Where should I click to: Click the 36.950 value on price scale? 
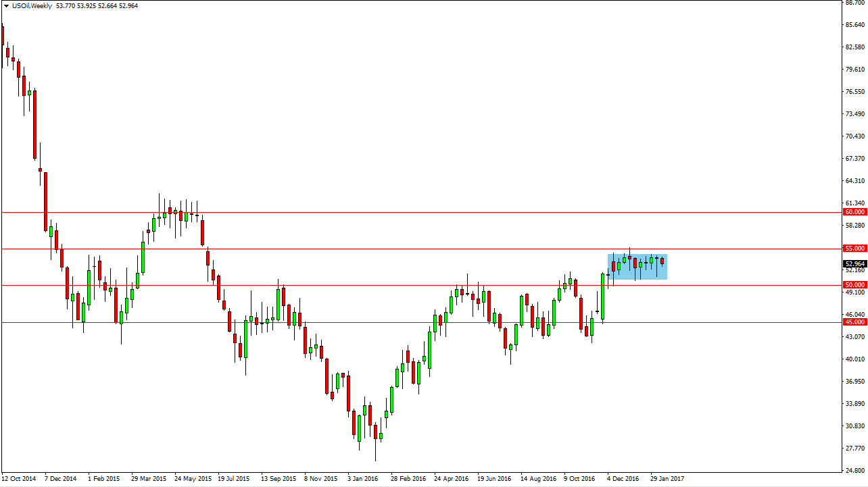click(854, 382)
